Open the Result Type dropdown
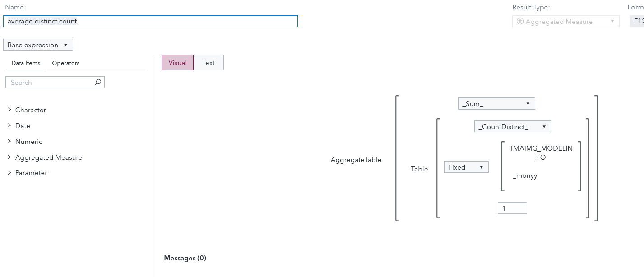 point(565,21)
